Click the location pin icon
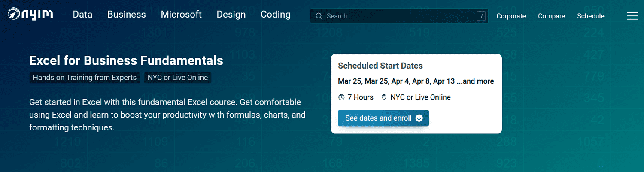Image resolution: width=644 pixels, height=172 pixels. 384,97
